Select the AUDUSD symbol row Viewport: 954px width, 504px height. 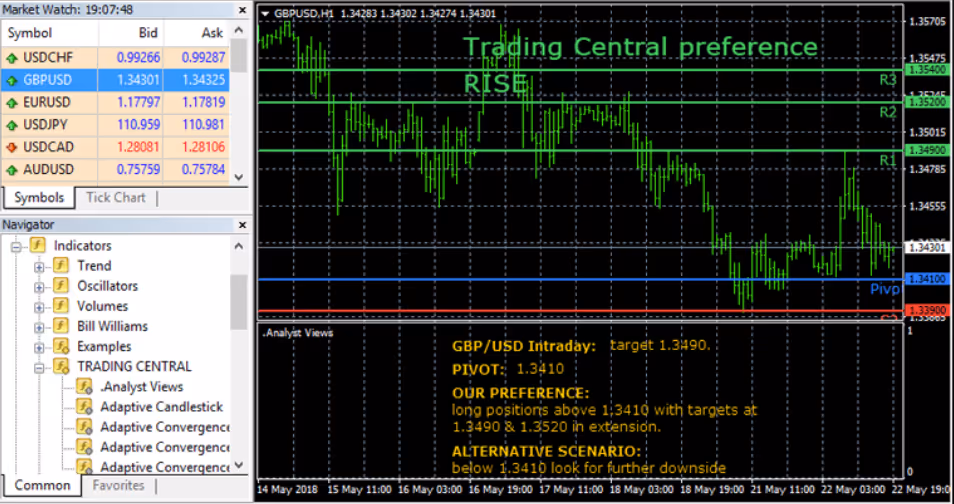coord(116,169)
